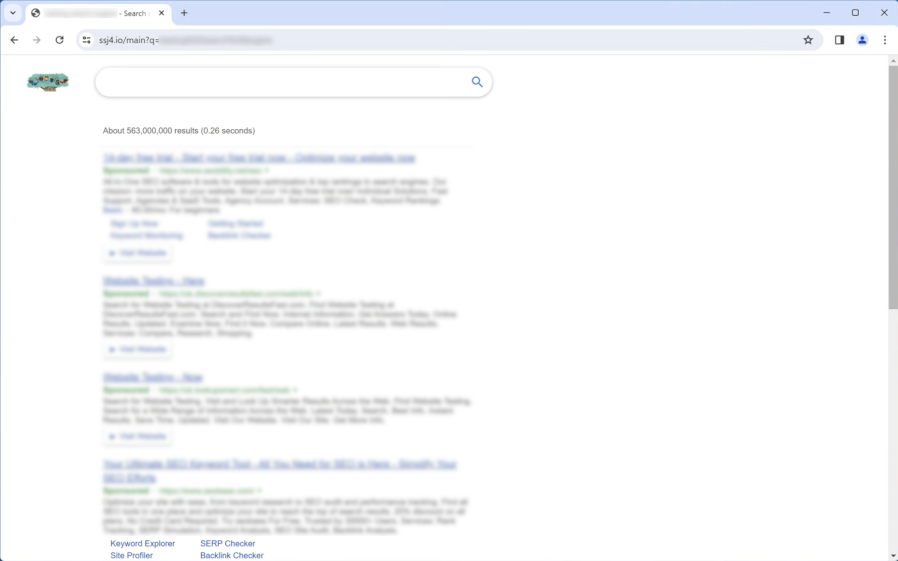Viewport: 898px width, 561px height.
Task: Open the SERP Checker link
Action: [x=227, y=544]
